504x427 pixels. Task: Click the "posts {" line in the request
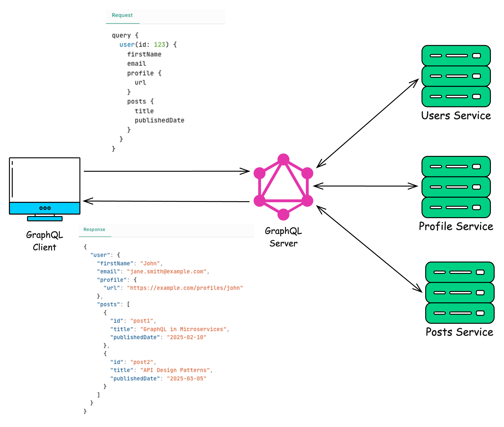coord(140,101)
